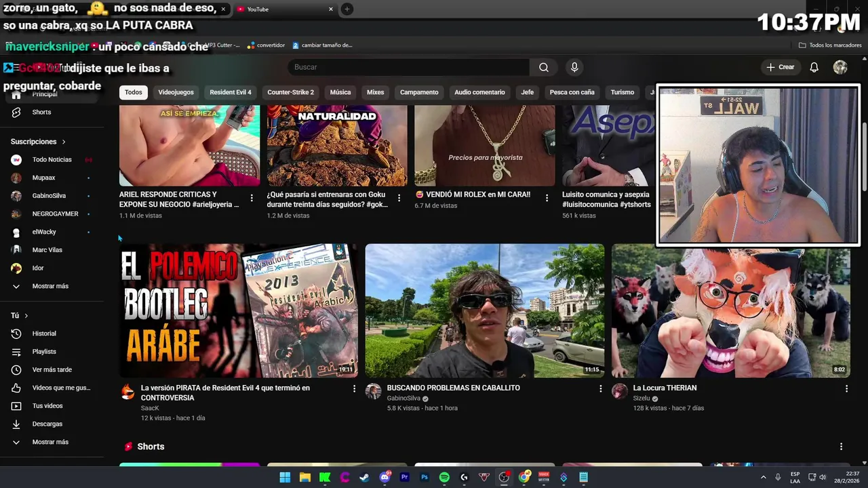868x488 pixels.
Task: Open options for VENDIÓ MI ROLEX short
Action: (547, 198)
